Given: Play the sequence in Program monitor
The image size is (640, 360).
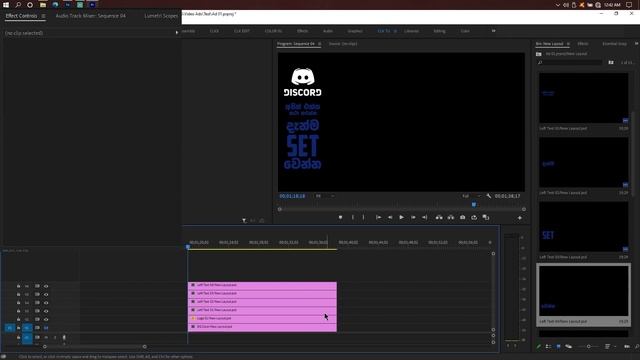Looking at the screenshot, I should click(401, 218).
